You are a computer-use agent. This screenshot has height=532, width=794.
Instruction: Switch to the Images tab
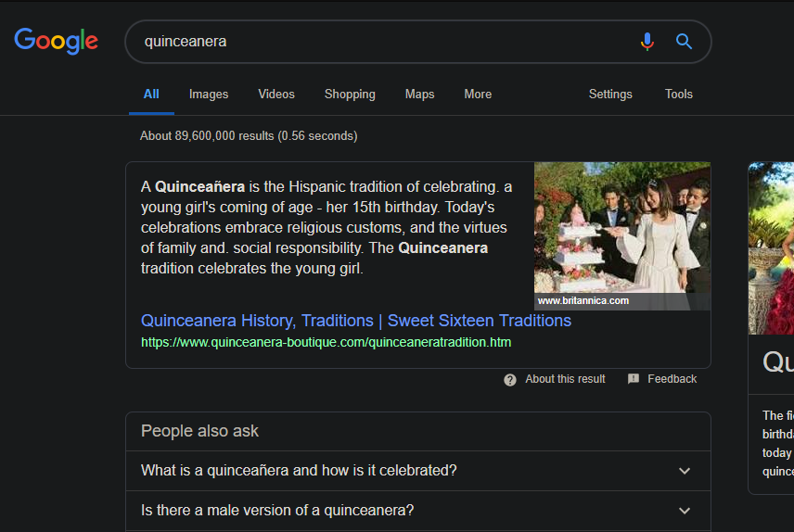(209, 95)
